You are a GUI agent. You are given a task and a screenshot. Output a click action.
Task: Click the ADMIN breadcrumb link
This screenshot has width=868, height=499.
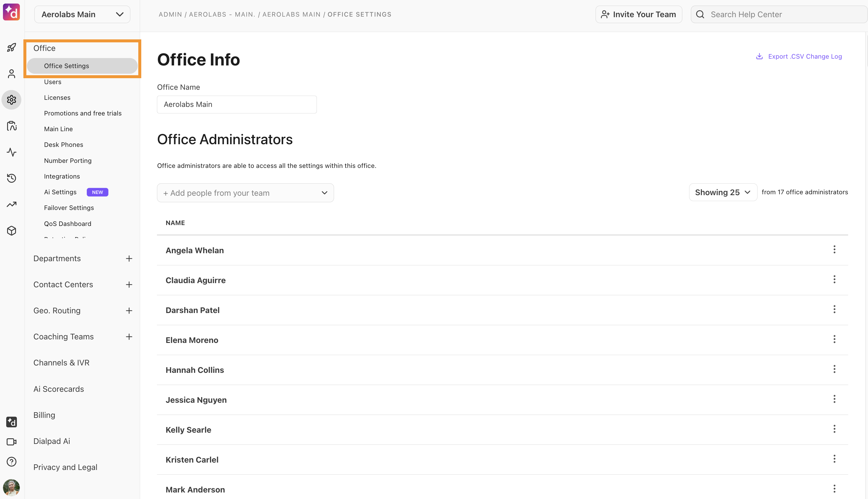(170, 15)
